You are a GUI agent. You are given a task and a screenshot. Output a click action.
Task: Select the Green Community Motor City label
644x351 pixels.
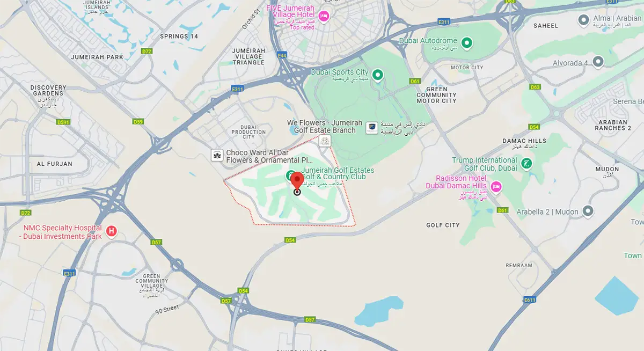(436, 95)
